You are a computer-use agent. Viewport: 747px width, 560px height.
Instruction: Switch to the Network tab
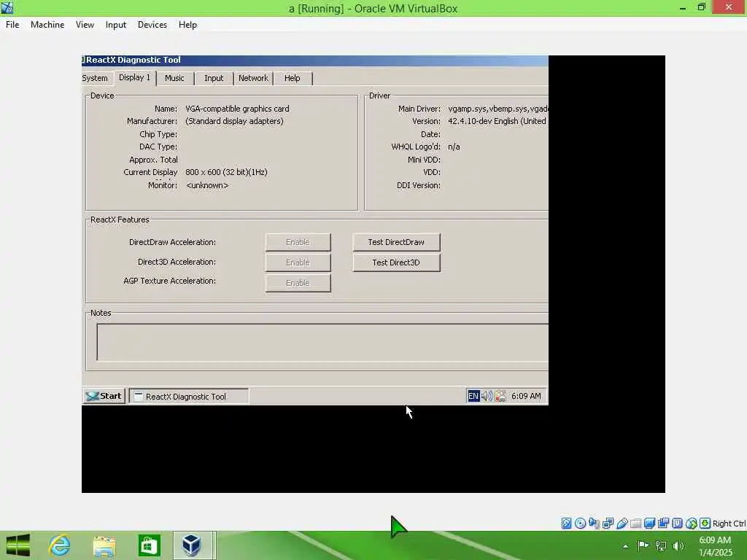point(253,78)
